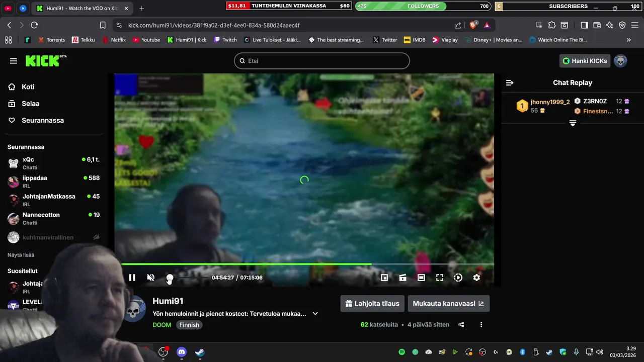The width and height of the screenshot is (644, 362).
Task: Open kuhlmanvirallinen offline channel
Action: click(x=54, y=237)
